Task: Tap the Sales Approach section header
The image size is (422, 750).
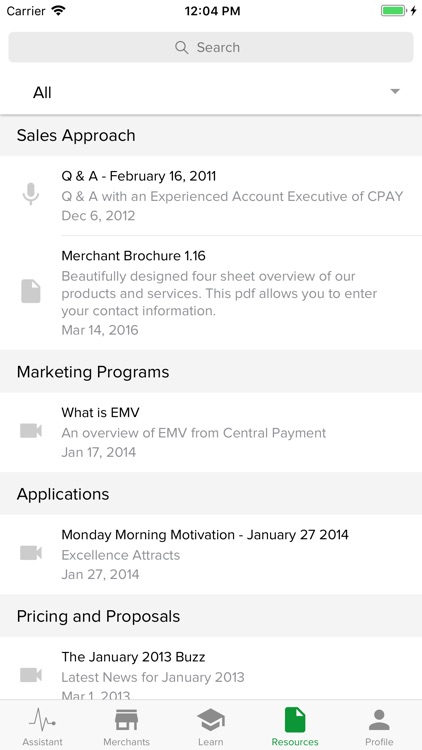Action: coord(211,135)
